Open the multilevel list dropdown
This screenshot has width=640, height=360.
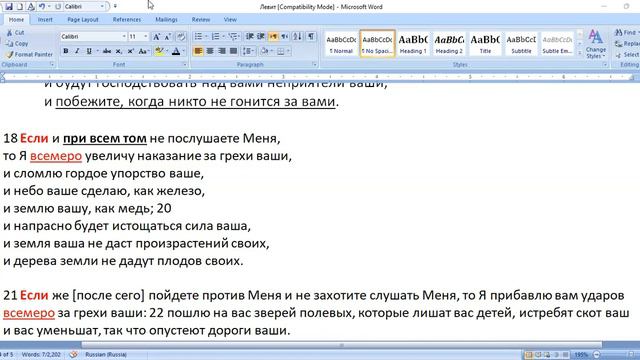tap(240, 37)
